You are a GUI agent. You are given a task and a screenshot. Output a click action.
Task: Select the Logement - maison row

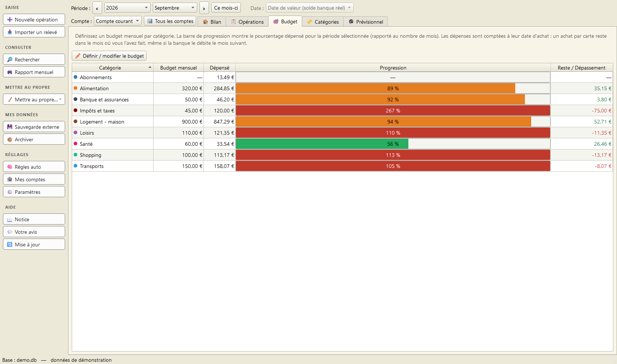pos(343,122)
